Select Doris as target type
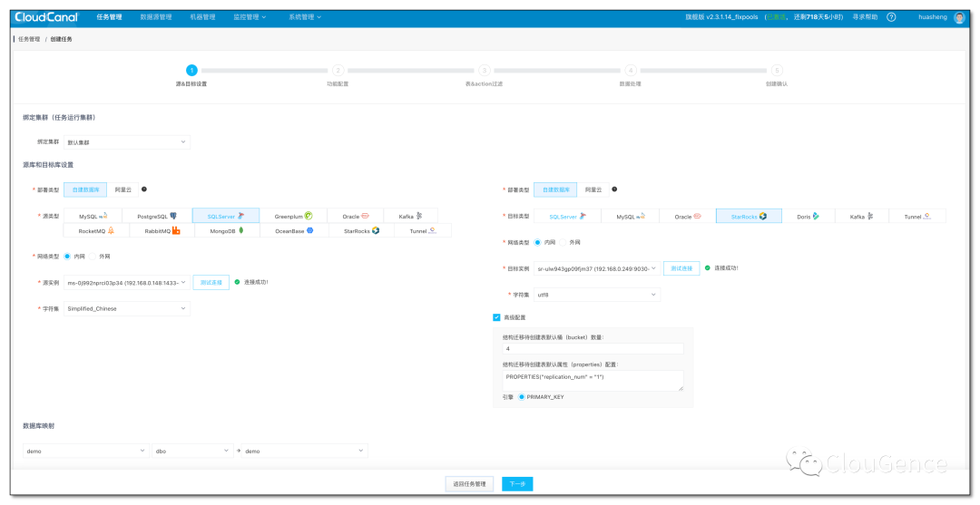 coord(808,217)
